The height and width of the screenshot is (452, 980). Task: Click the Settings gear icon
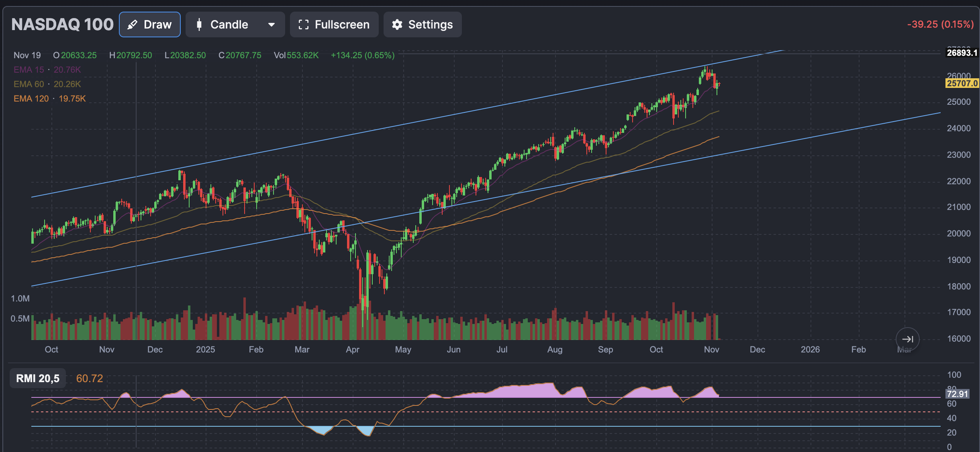coord(397,25)
